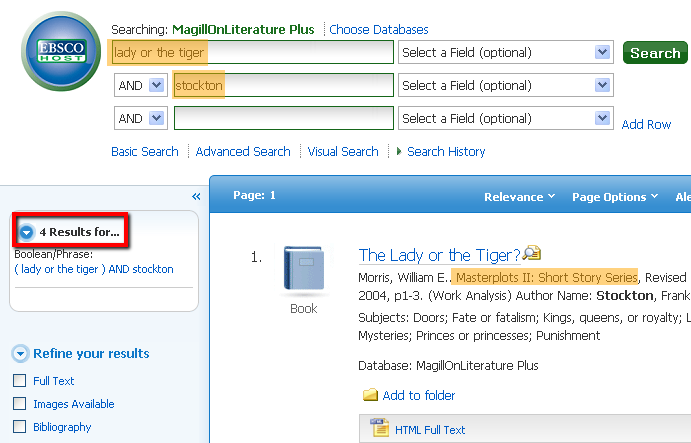Click the search field containing stockton
Screen dimensions: 691x443
pos(284,85)
